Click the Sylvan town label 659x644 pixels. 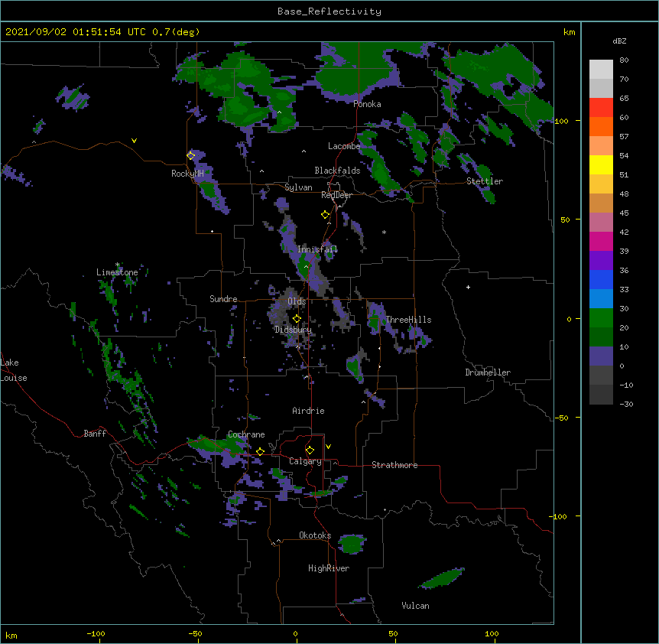click(x=298, y=187)
